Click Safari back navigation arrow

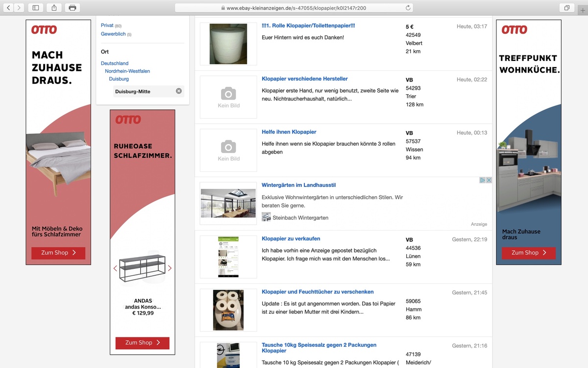(x=9, y=8)
